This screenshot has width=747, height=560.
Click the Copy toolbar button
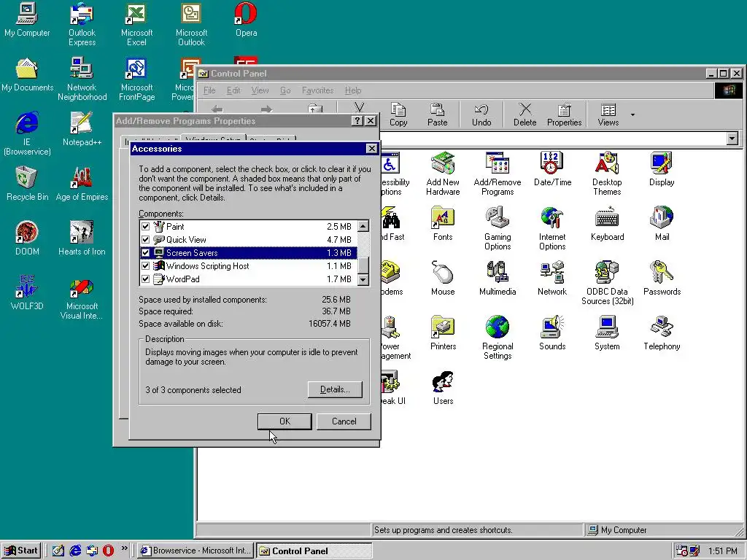398,114
